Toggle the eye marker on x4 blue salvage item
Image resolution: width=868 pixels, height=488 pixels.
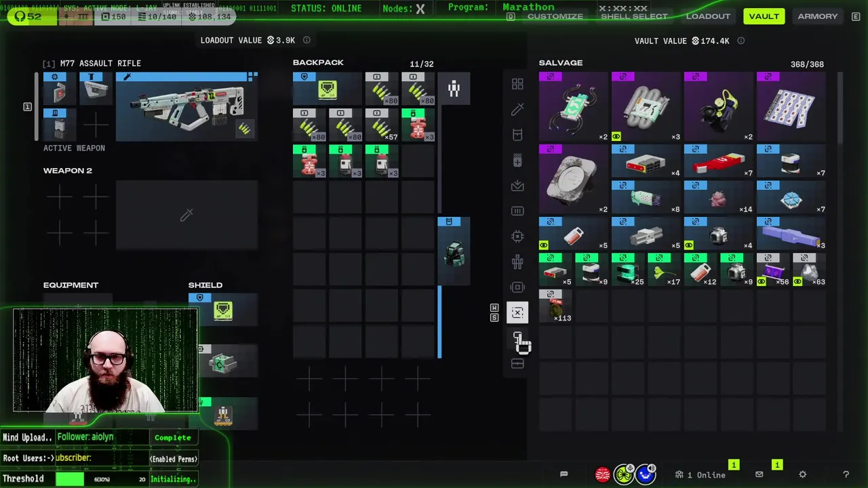click(688, 245)
